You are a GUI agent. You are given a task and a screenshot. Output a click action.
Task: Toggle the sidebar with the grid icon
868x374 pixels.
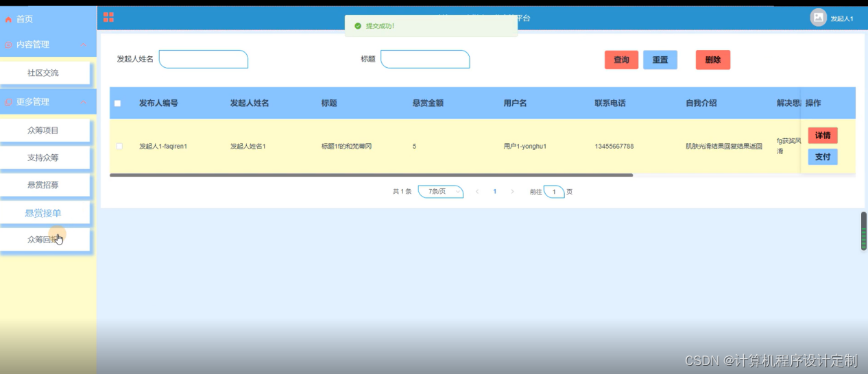(x=108, y=17)
